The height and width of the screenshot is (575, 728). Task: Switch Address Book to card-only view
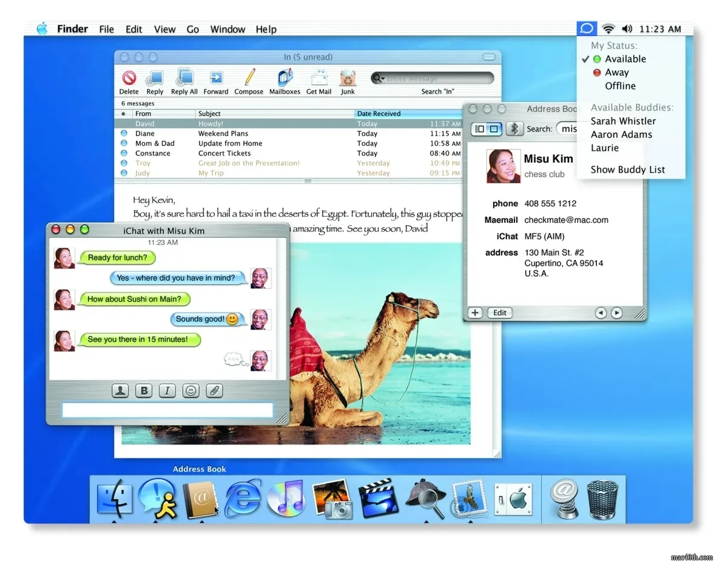point(493,129)
